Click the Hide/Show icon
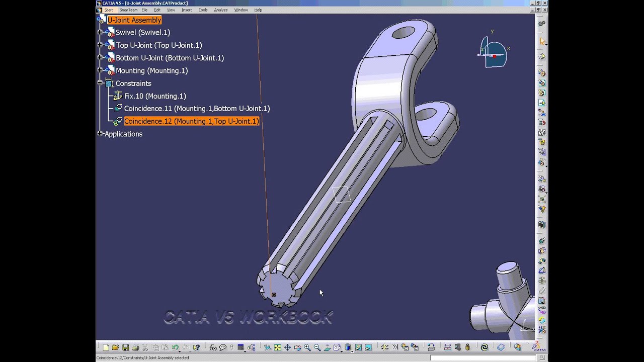The width and height of the screenshot is (644, 362). (358, 347)
